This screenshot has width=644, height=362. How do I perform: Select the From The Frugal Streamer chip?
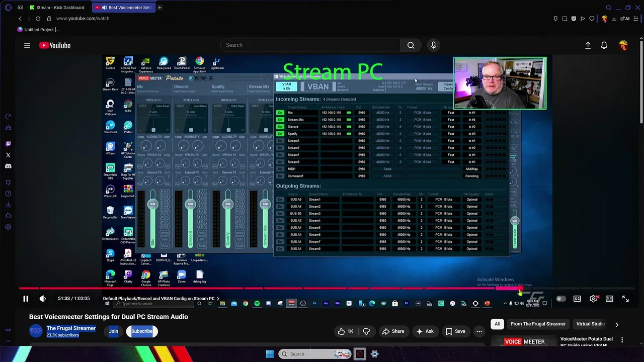click(538, 324)
